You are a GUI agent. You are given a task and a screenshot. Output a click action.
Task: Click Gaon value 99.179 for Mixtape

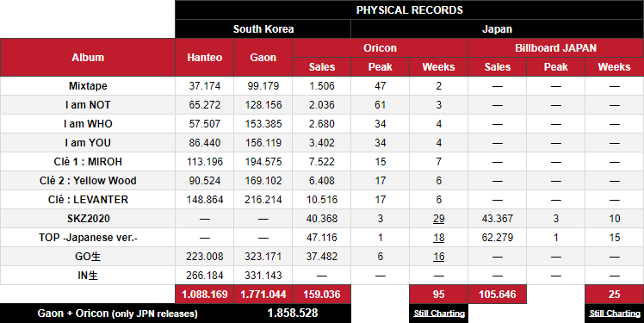[263, 86]
